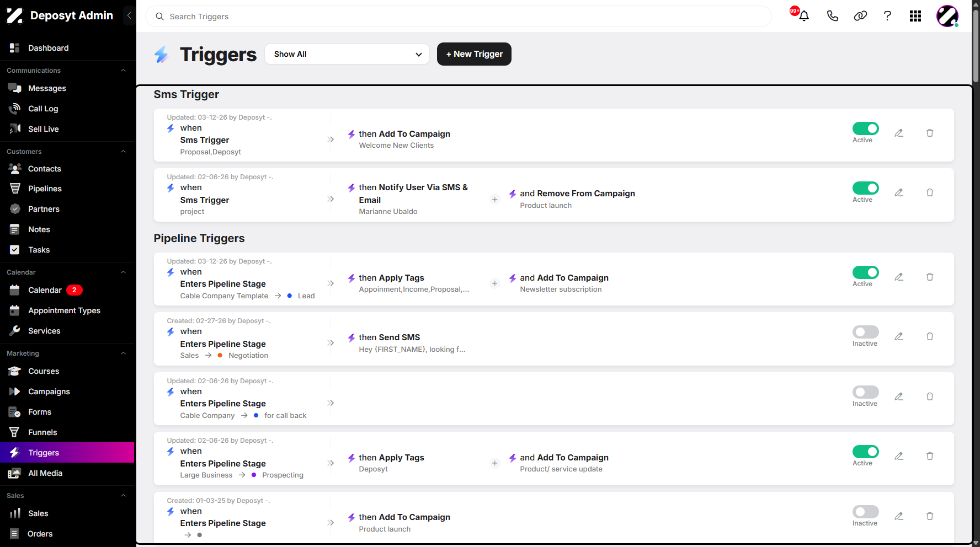The width and height of the screenshot is (980, 547).
Task: Open the user profile avatar
Action: [x=947, y=16]
